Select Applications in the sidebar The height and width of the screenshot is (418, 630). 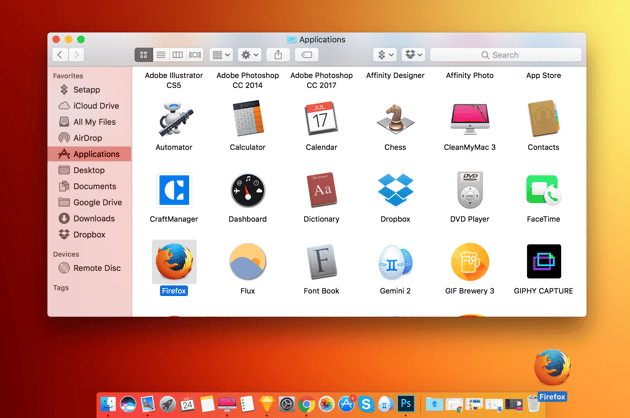coord(90,154)
